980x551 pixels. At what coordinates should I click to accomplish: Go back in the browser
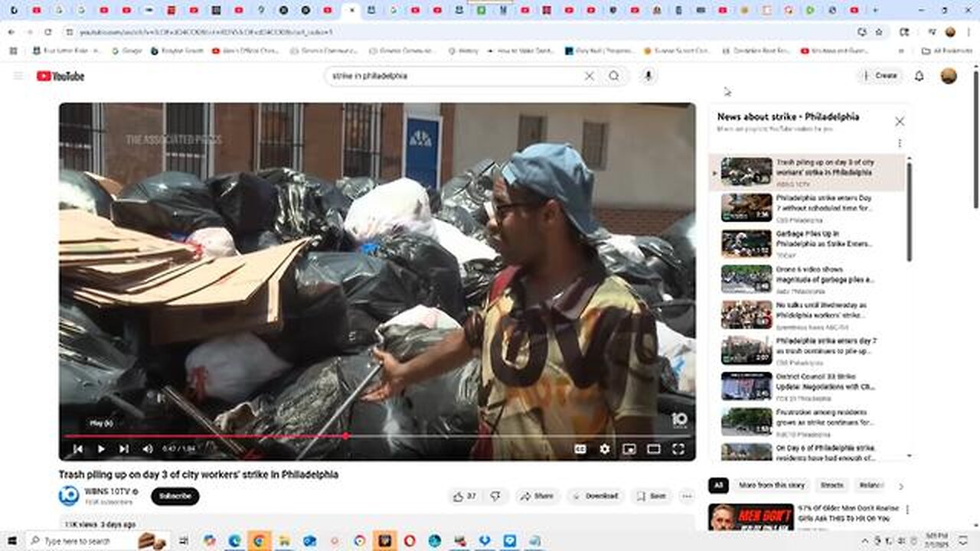click(x=11, y=32)
